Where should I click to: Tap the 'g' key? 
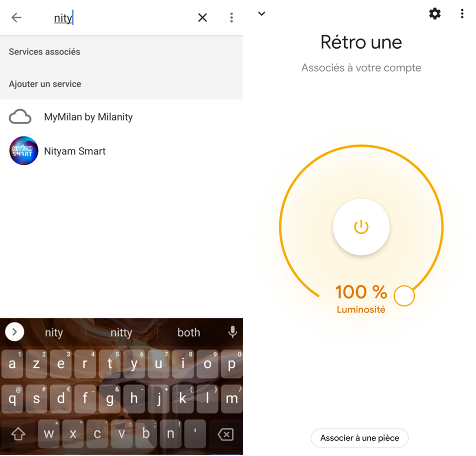coord(109,399)
